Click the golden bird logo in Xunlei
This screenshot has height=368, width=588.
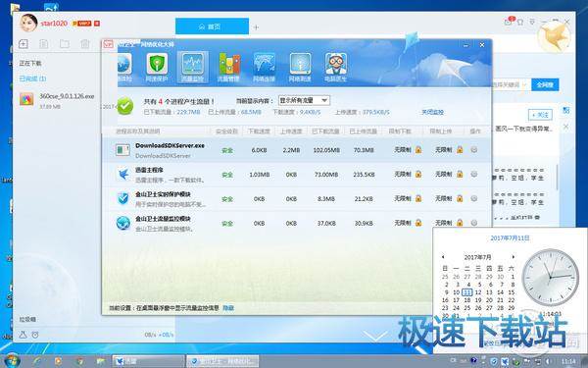click(x=555, y=36)
